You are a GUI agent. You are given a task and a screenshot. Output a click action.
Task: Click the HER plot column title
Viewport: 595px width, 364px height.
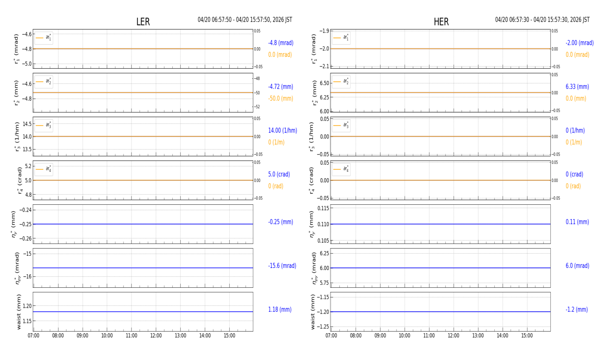(x=441, y=22)
